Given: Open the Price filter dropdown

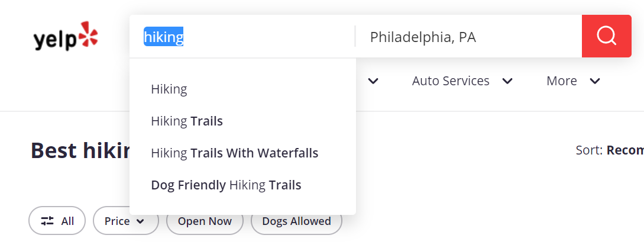Looking at the screenshot, I should click(126, 221).
